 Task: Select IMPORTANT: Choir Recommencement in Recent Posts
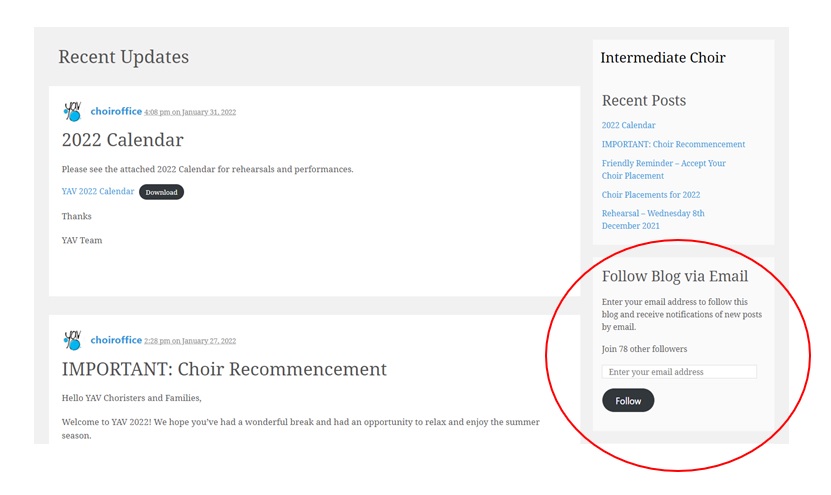[x=673, y=144]
